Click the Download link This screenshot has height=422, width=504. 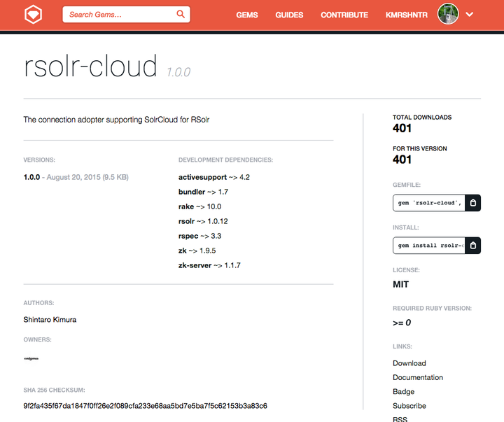pos(409,363)
